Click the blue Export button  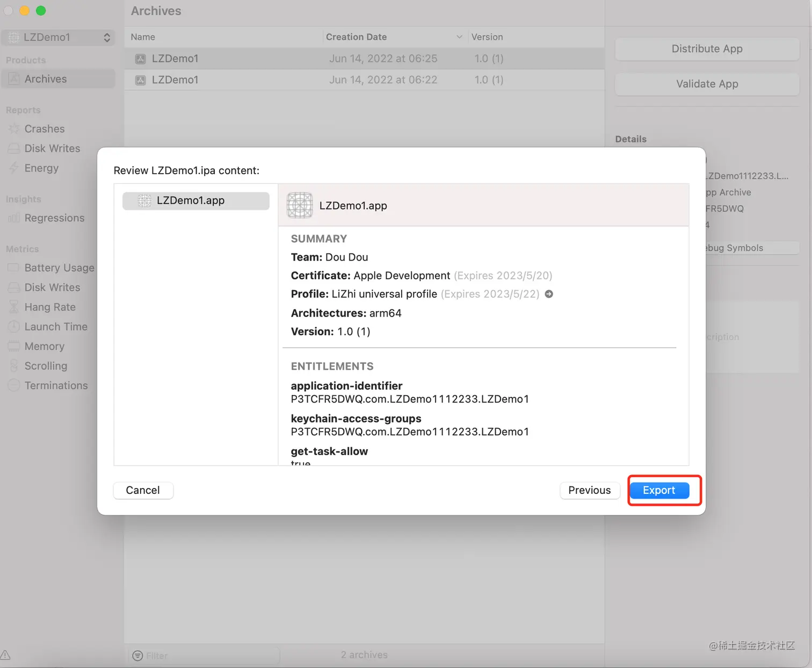[x=659, y=490]
